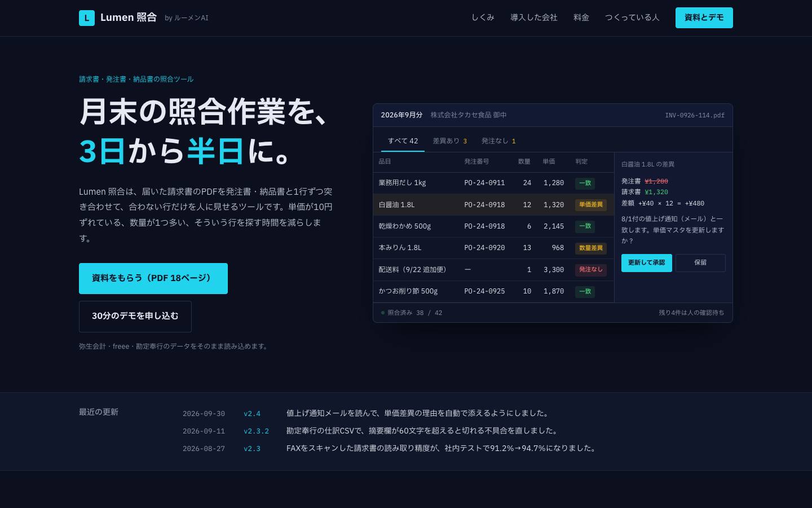The image size is (812, 508).
Task: Click 残り4件は人の確認待ち status text
Action: tap(691, 313)
